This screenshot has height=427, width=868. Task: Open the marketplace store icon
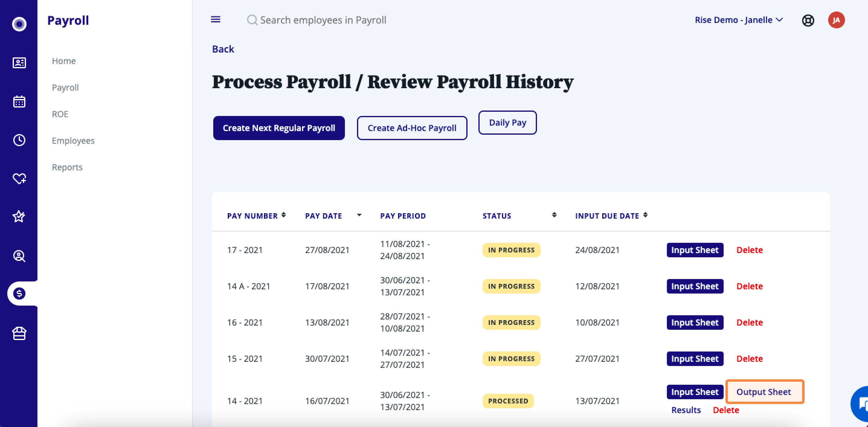[19, 334]
